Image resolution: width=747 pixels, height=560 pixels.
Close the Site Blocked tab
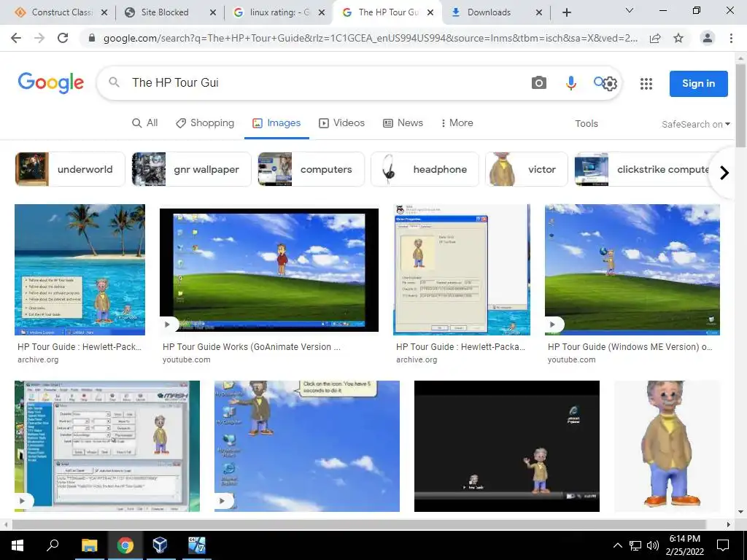click(213, 12)
